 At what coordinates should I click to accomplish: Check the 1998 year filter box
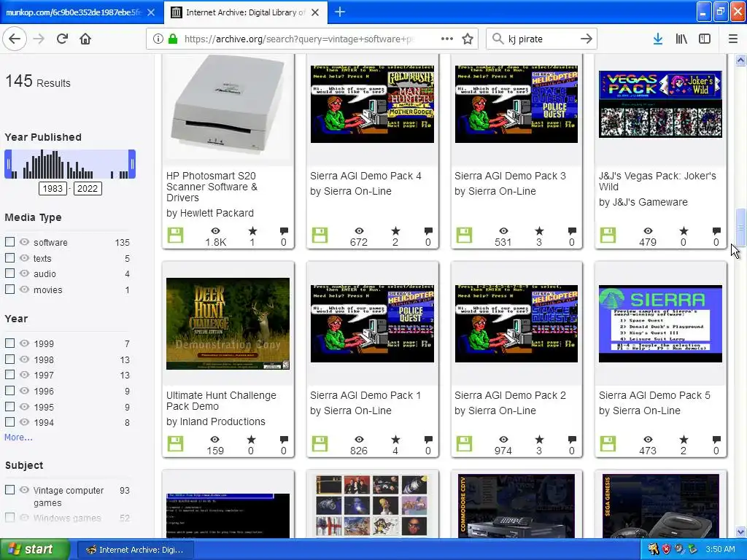tap(9, 359)
